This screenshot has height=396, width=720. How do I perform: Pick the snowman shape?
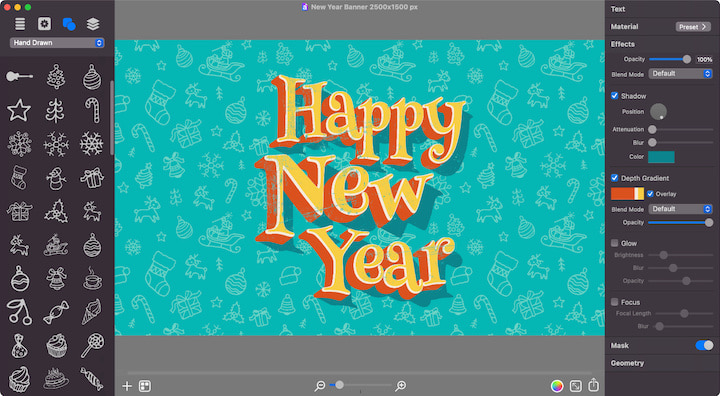[x=56, y=178]
